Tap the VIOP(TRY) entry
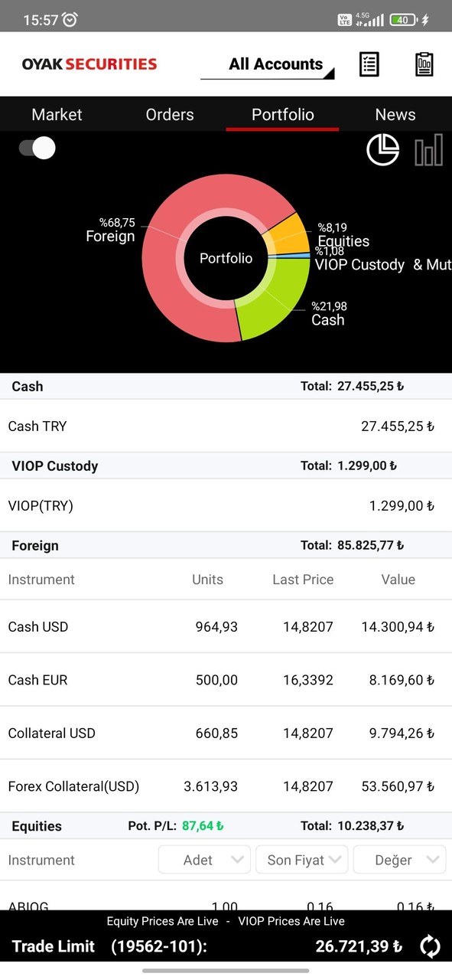This screenshot has height=980, width=452. pos(226,505)
